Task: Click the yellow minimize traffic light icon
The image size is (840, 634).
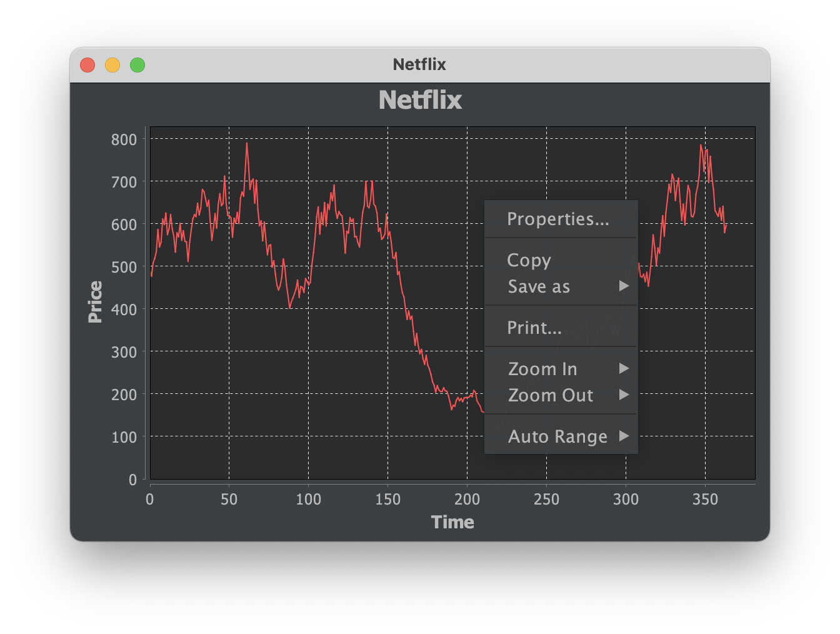Action: pos(112,64)
